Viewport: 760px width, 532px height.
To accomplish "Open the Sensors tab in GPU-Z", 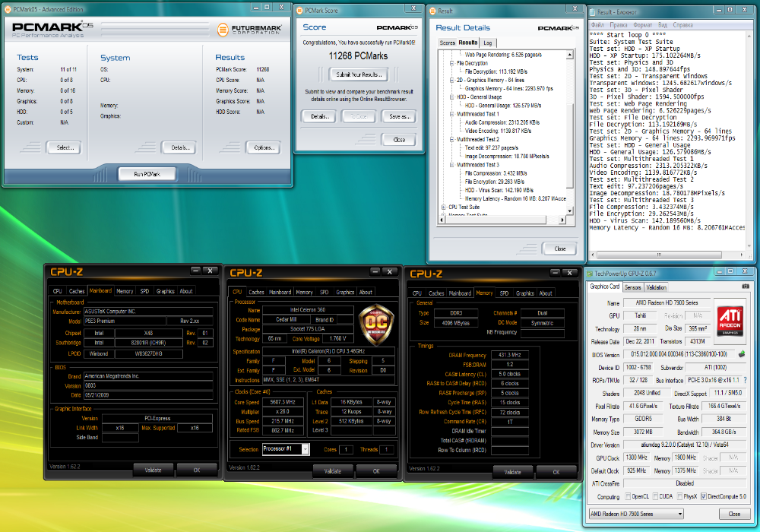I will [x=632, y=287].
